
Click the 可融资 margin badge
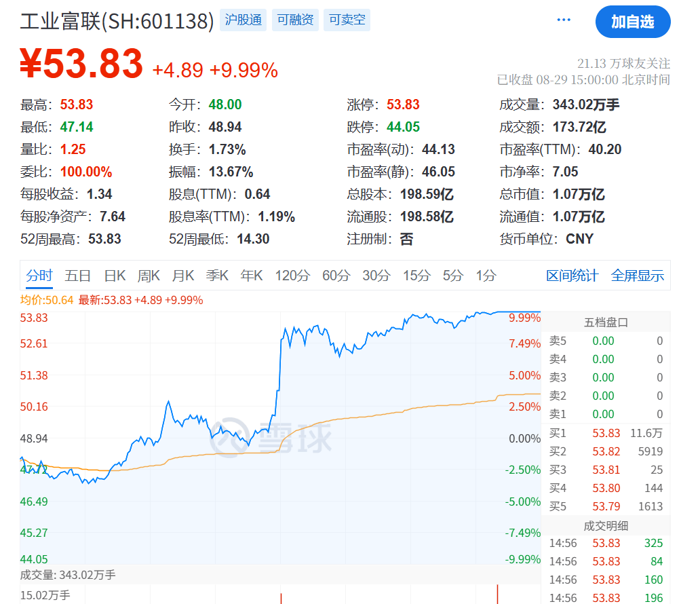(x=294, y=20)
